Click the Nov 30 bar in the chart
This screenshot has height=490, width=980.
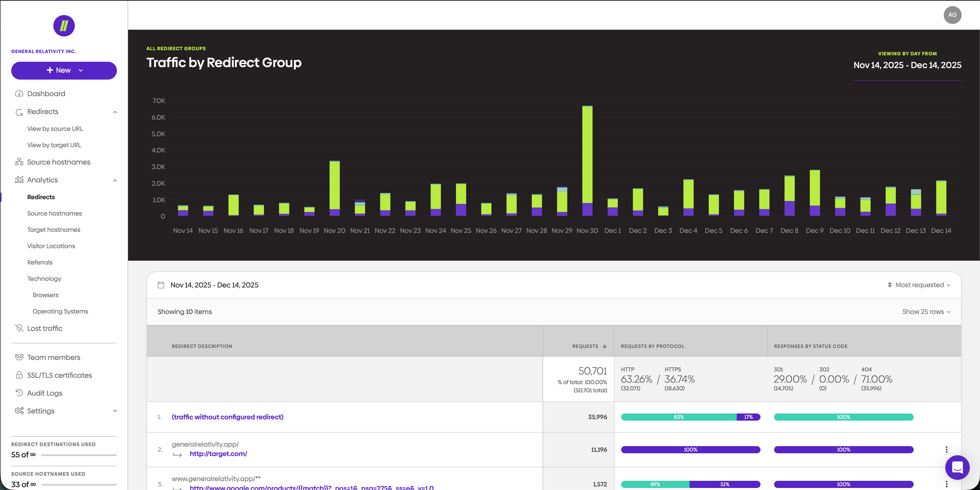click(587, 161)
